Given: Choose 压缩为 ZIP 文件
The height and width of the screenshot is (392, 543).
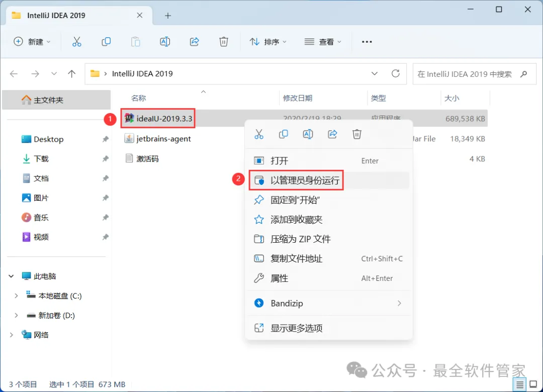Looking at the screenshot, I should tap(329, 239).
